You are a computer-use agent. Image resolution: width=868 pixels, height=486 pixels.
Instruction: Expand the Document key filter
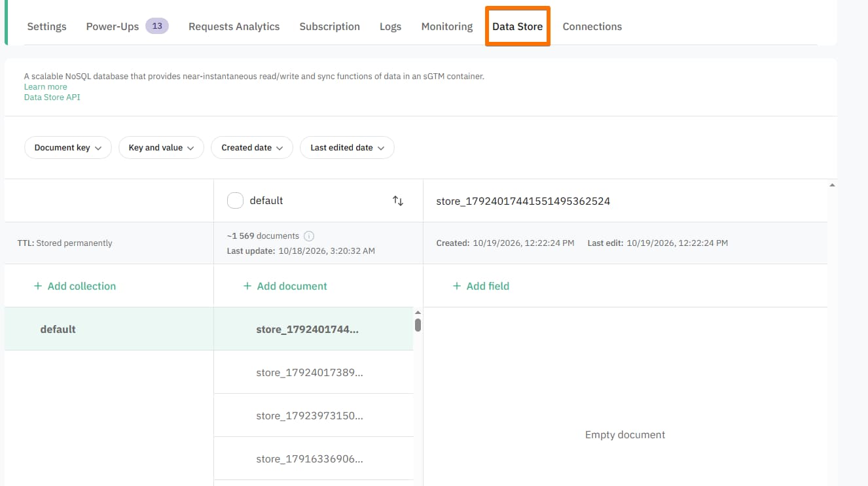(68, 148)
